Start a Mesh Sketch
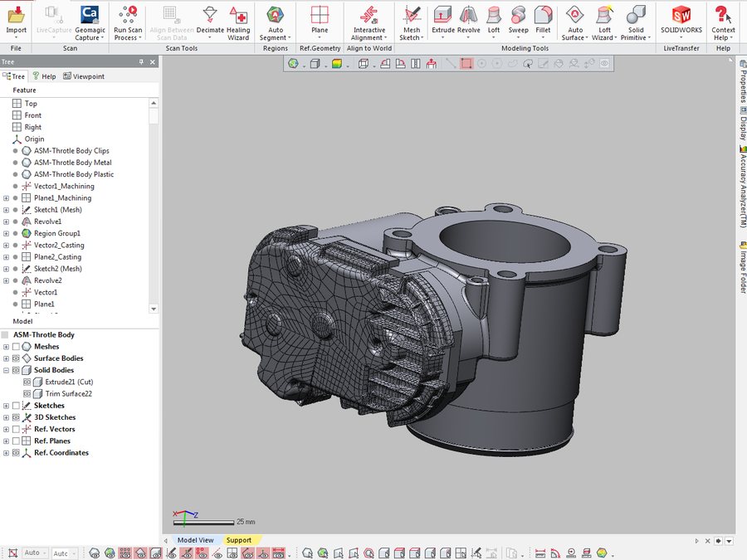Screen dimensions: 747x560 pos(412,22)
